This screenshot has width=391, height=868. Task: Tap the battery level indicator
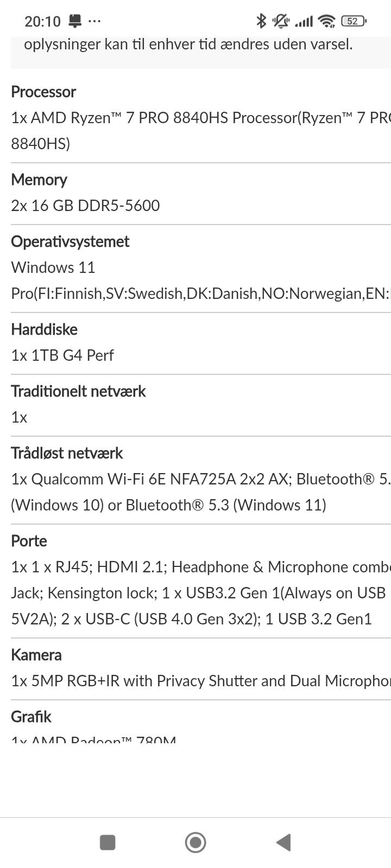tap(353, 21)
